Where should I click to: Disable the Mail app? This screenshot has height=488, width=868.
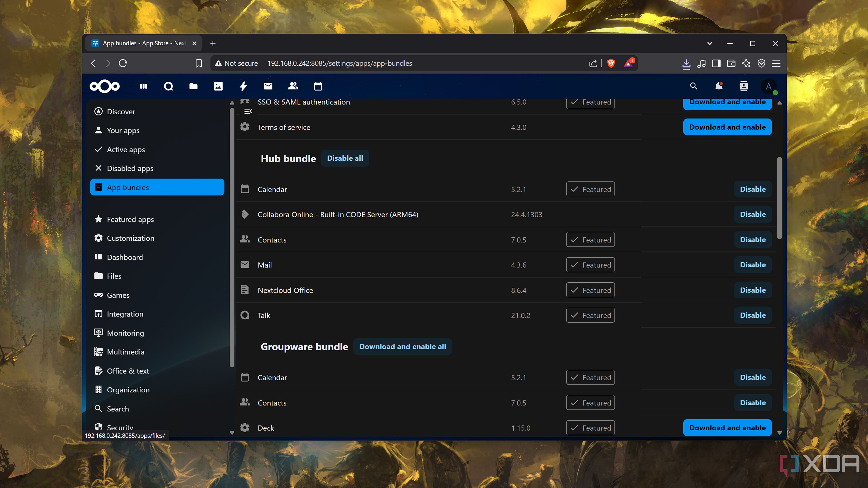(753, 265)
